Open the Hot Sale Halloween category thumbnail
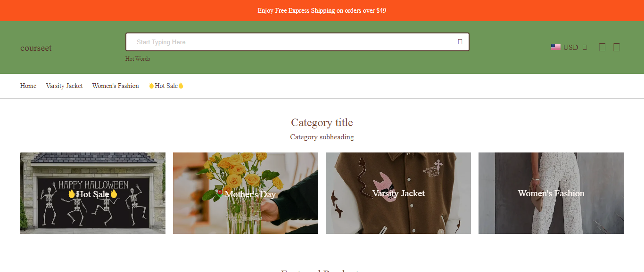Viewport: 644px width, 272px height. point(93,193)
